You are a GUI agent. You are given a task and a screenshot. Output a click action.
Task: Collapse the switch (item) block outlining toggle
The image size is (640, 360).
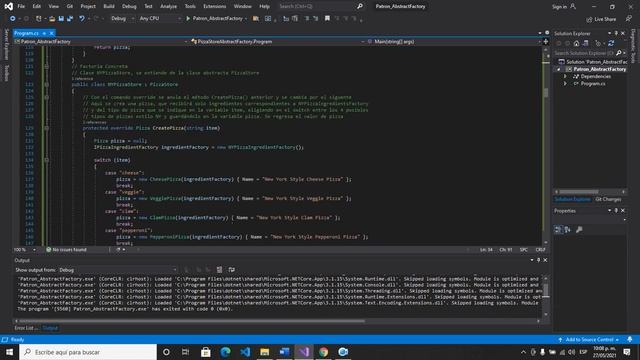[x=47, y=160]
